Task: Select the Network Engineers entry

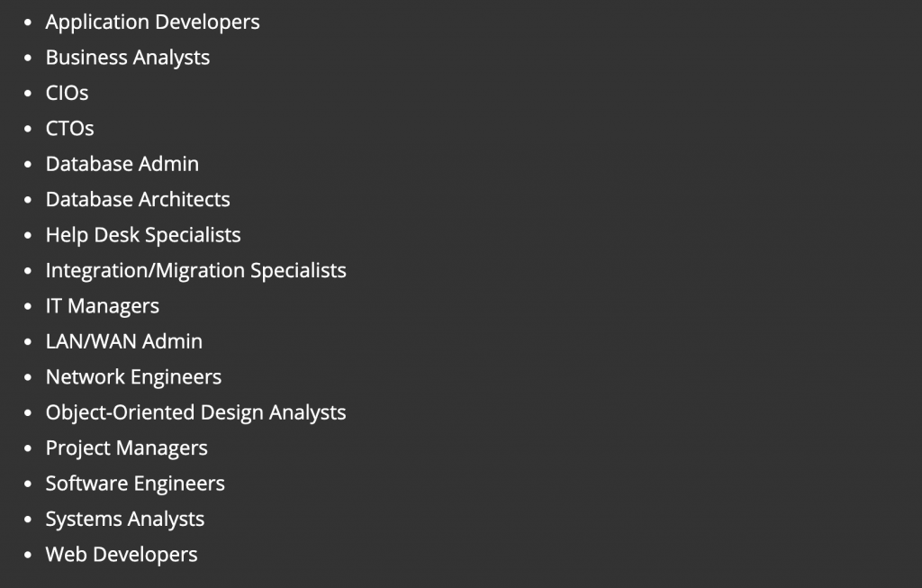Action: coord(133,377)
